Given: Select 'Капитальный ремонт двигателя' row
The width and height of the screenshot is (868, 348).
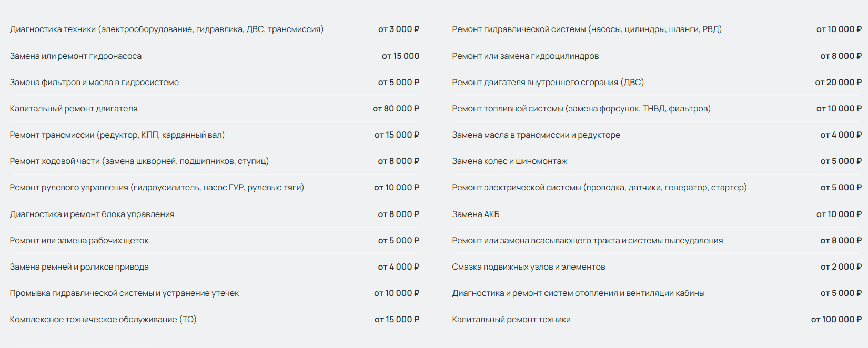Looking at the screenshot, I should [74, 109].
